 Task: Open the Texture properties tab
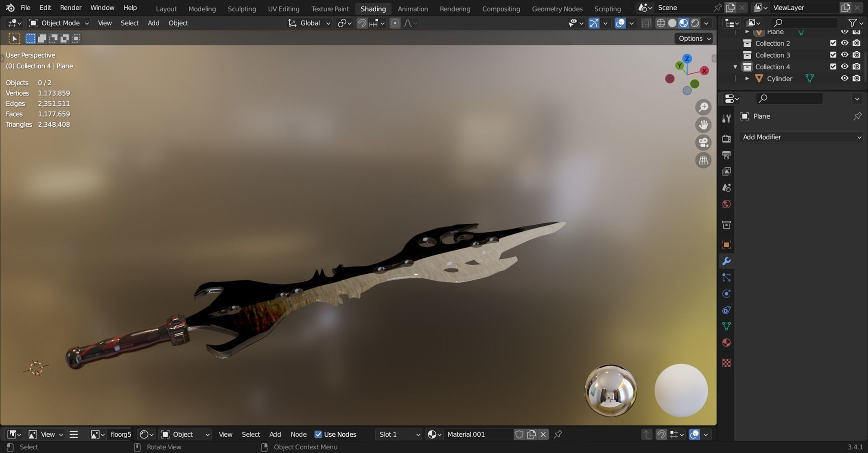pyautogui.click(x=726, y=363)
